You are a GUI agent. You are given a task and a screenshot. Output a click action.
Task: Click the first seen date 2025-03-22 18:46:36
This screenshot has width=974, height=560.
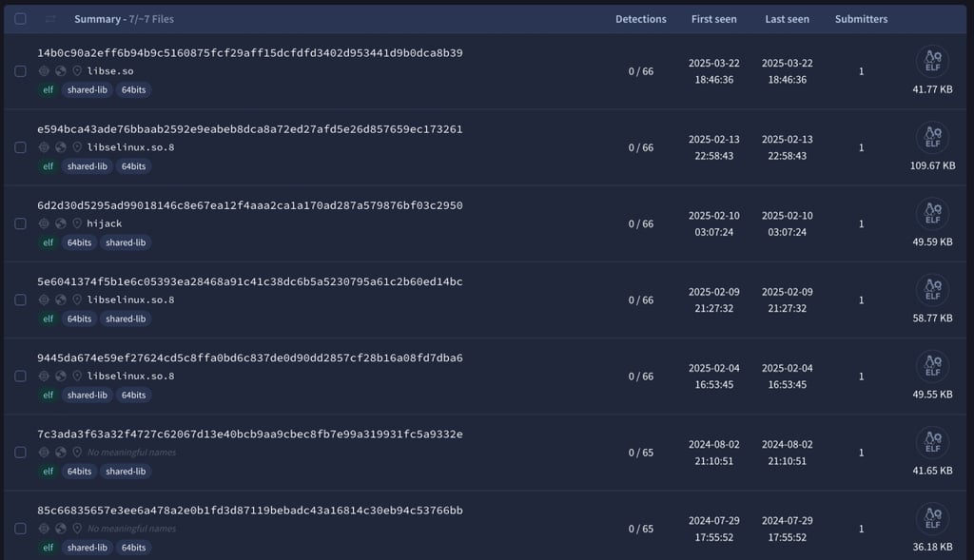tap(713, 71)
